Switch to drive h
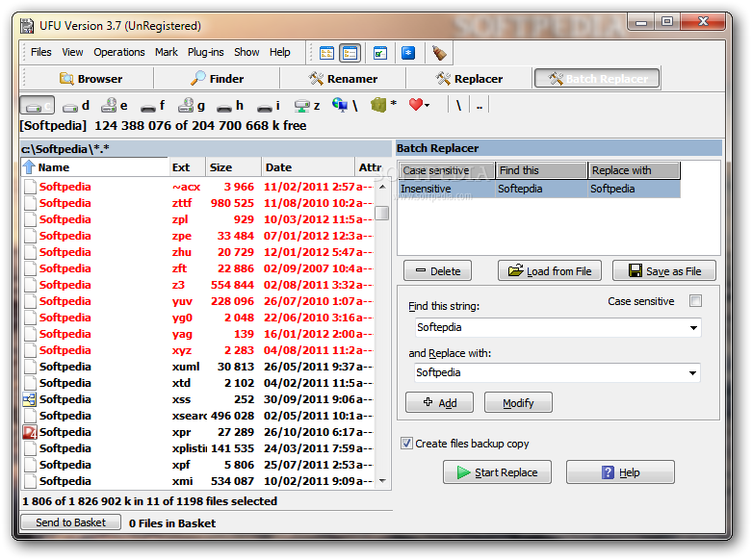The image size is (752, 560). click(230, 106)
